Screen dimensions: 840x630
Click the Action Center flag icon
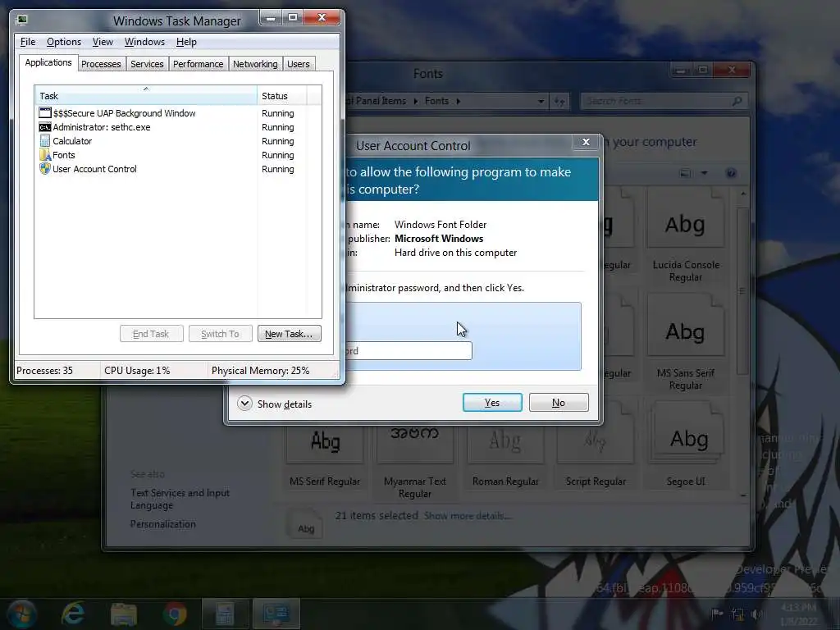[717, 614]
